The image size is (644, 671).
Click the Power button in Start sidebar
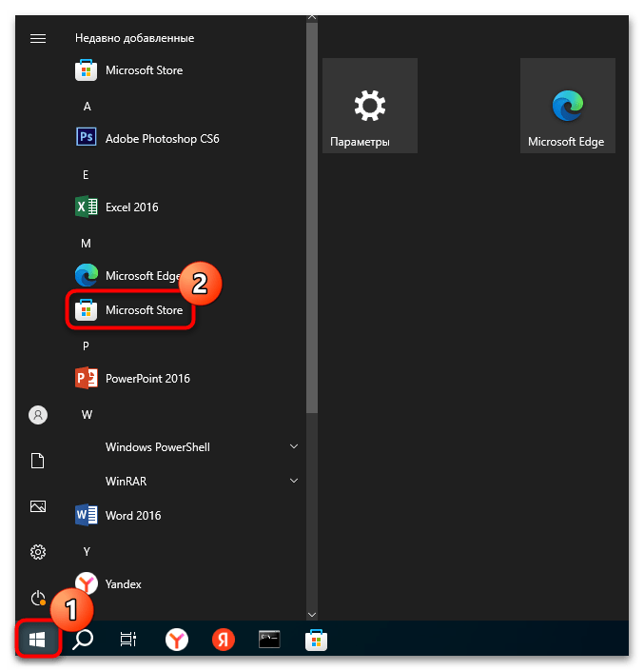(38, 598)
